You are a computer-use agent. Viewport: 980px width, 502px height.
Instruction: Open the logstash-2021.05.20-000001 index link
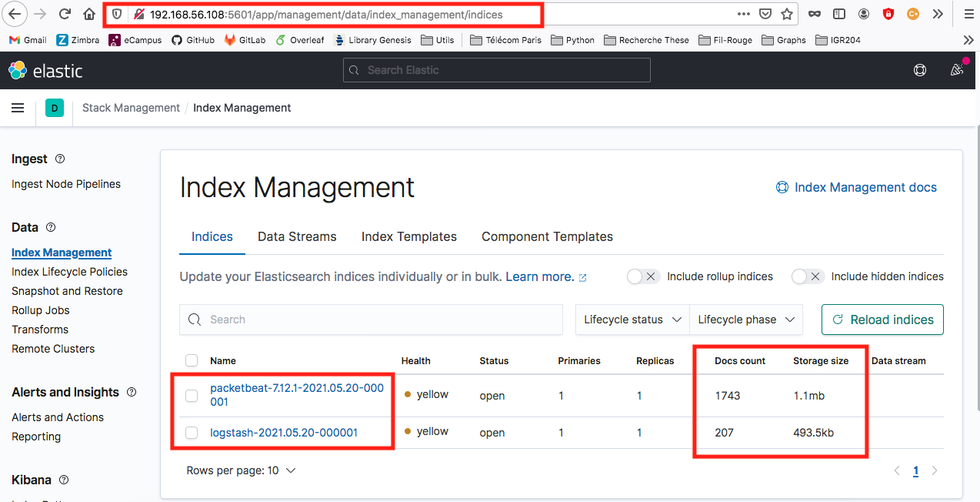pos(284,433)
